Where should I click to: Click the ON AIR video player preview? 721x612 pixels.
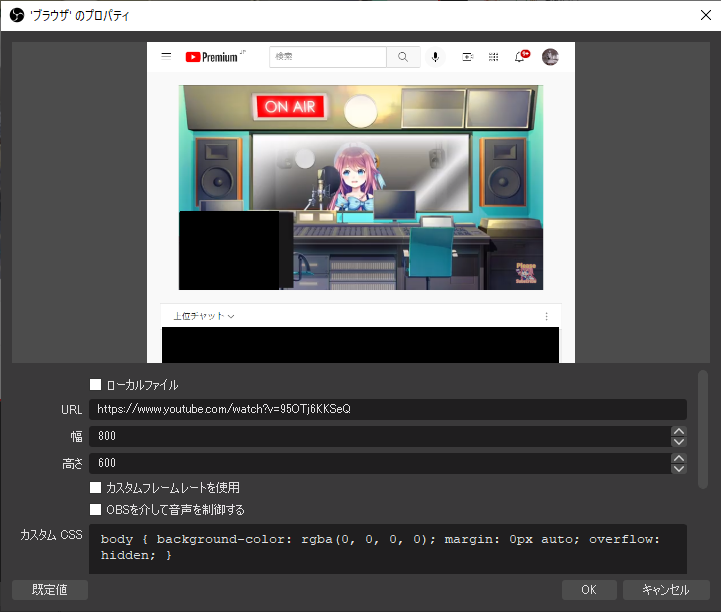click(x=361, y=188)
